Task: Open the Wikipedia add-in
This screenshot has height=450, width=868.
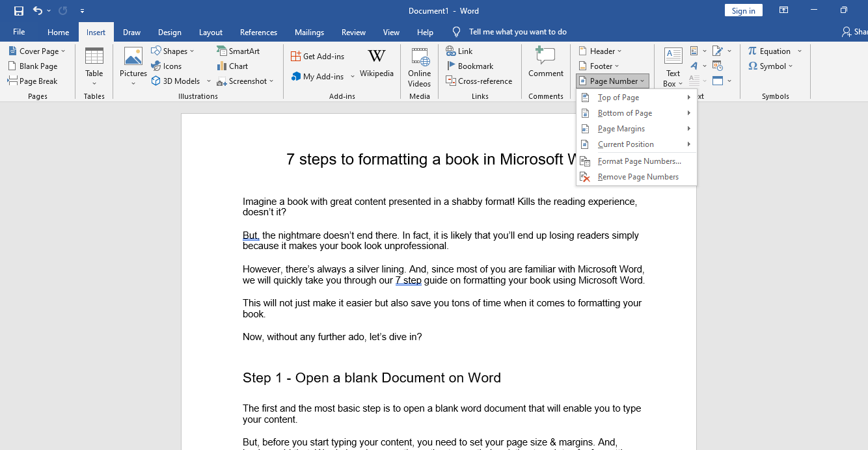Action: coord(377,64)
